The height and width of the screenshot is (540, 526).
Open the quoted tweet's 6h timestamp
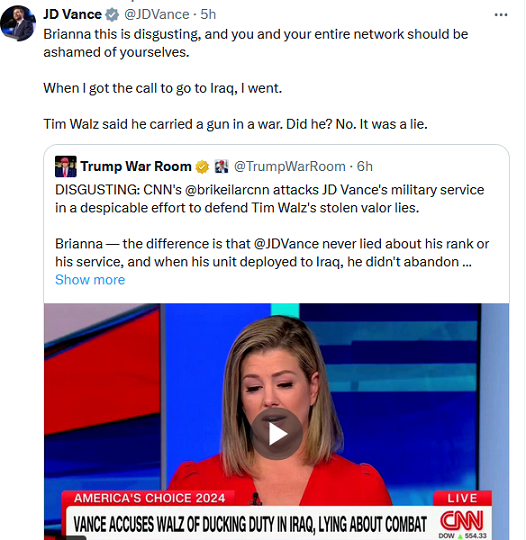point(365,167)
